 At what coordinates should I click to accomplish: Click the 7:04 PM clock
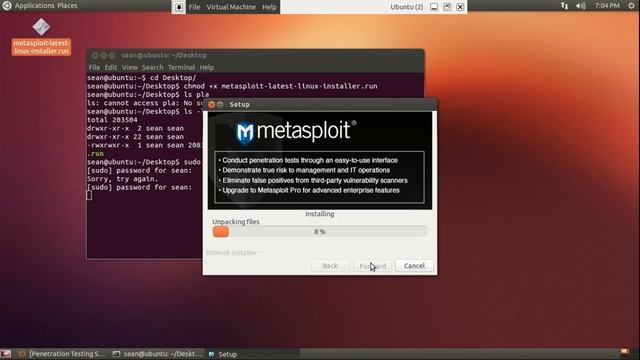(607, 6)
